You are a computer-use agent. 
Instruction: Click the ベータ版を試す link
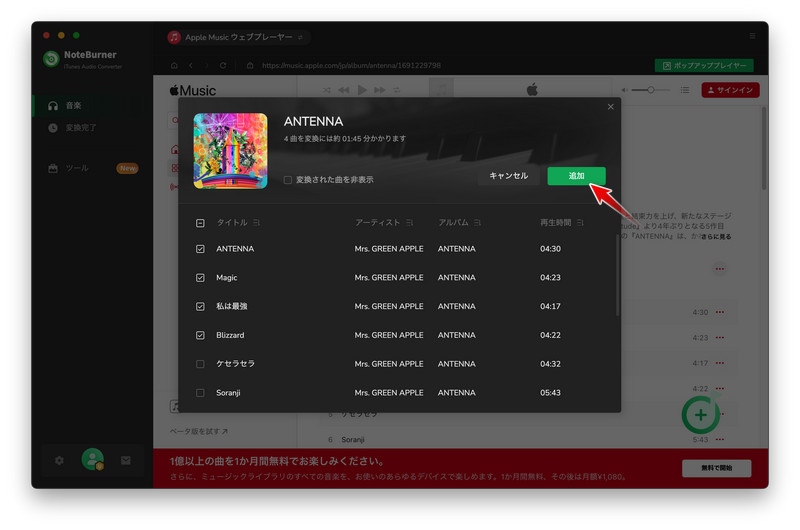[198, 432]
